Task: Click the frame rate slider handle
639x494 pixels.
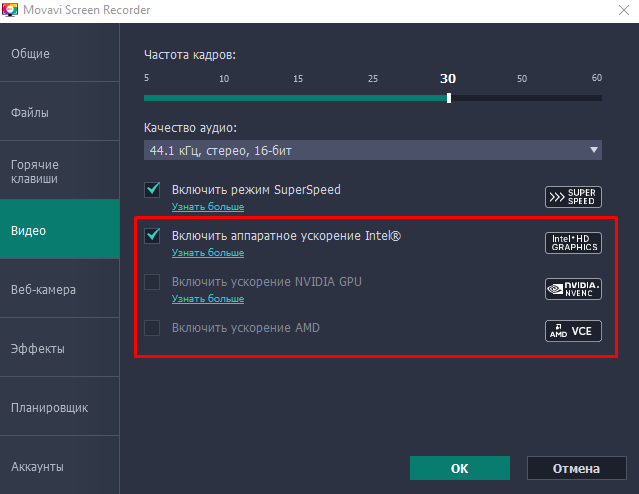Action: pyautogui.click(x=449, y=98)
